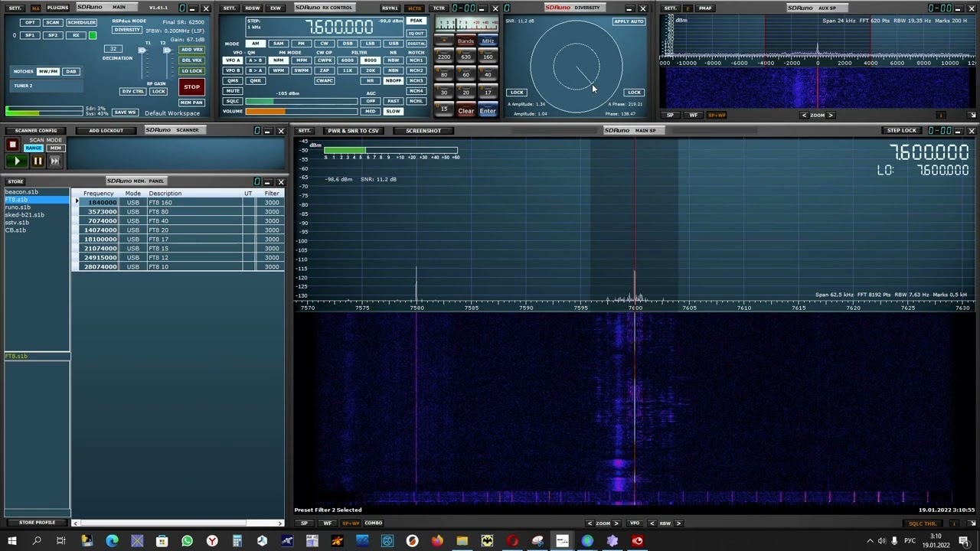Switch main spectrum view to WF tab

coord(328,523)
